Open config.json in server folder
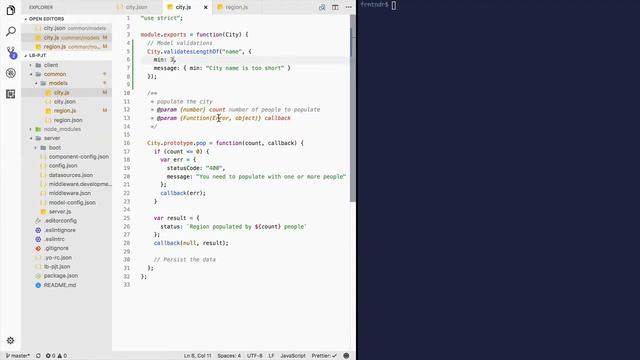 [63, 166]
